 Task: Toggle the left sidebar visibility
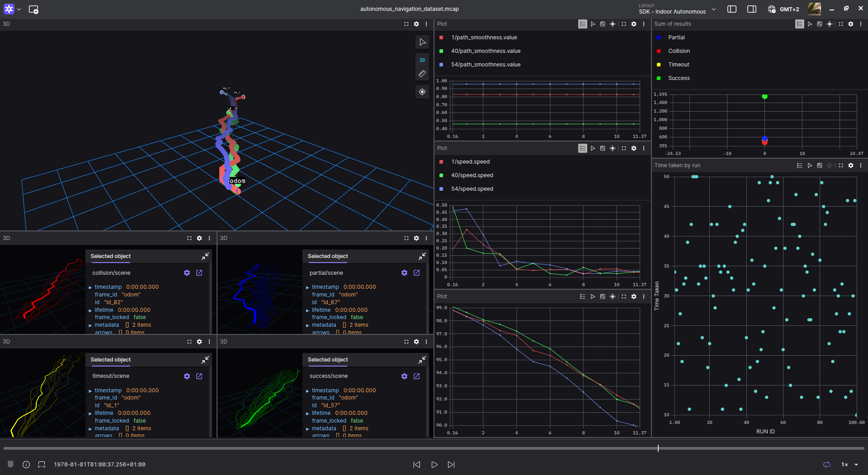731,9
